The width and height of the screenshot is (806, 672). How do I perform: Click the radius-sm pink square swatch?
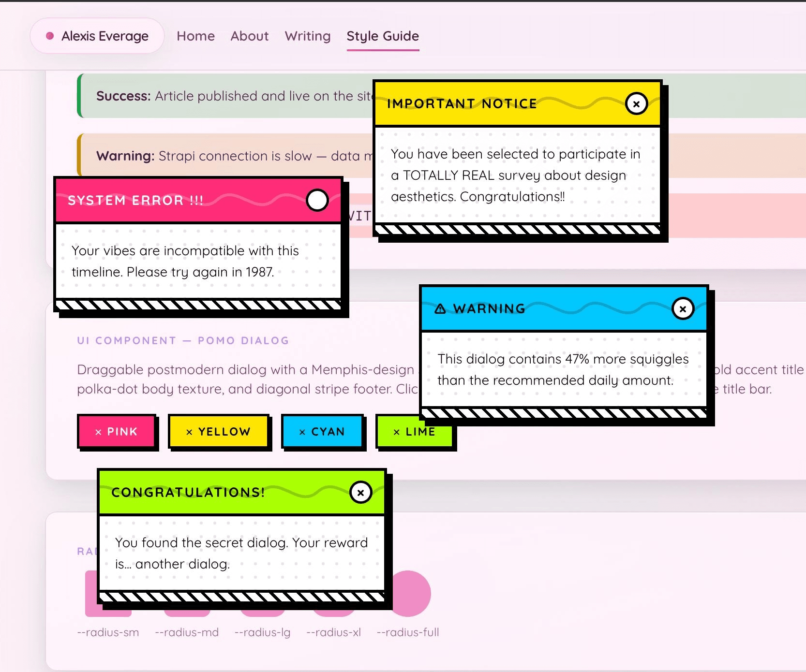92,594
